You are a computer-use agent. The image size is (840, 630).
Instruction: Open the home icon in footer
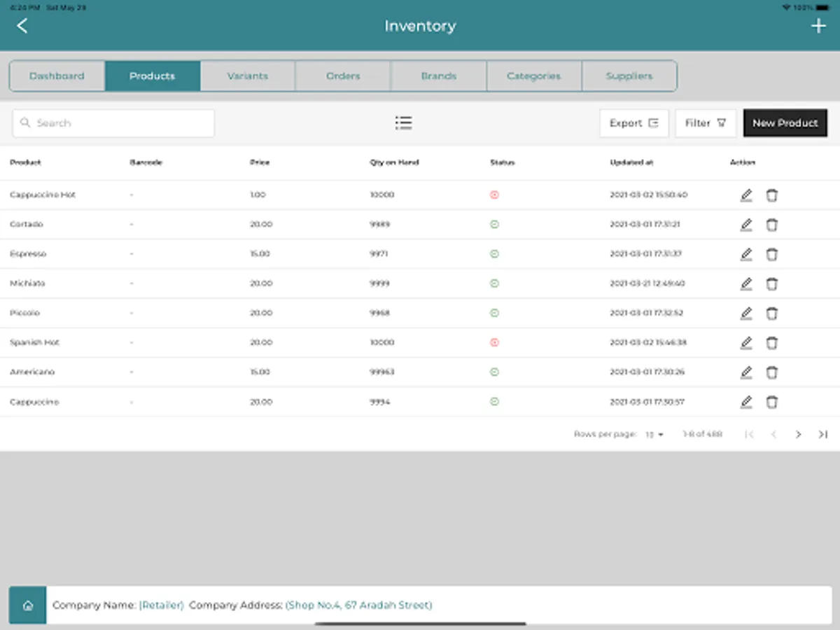coord(28,605)
